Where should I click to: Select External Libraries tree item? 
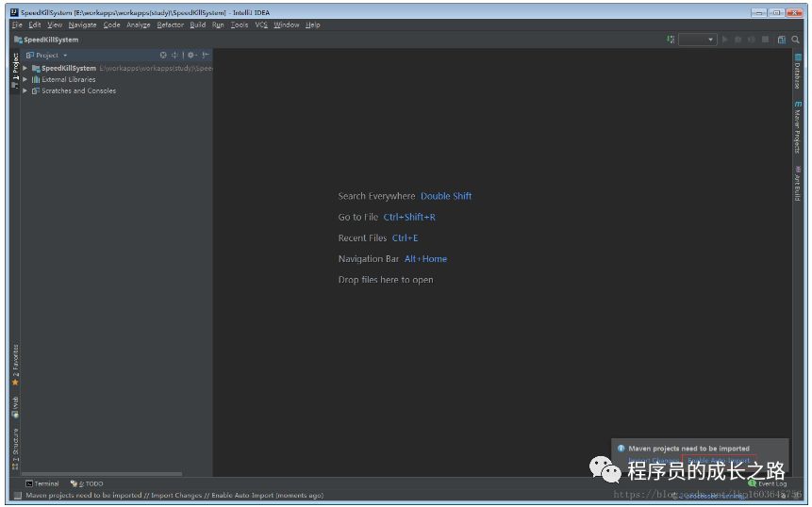68,80
